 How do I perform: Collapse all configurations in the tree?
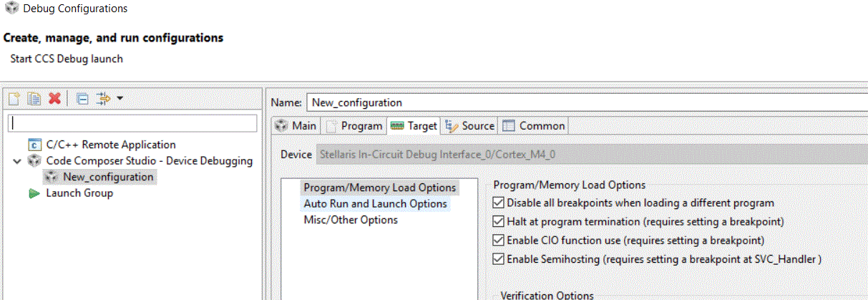point(82,99)
